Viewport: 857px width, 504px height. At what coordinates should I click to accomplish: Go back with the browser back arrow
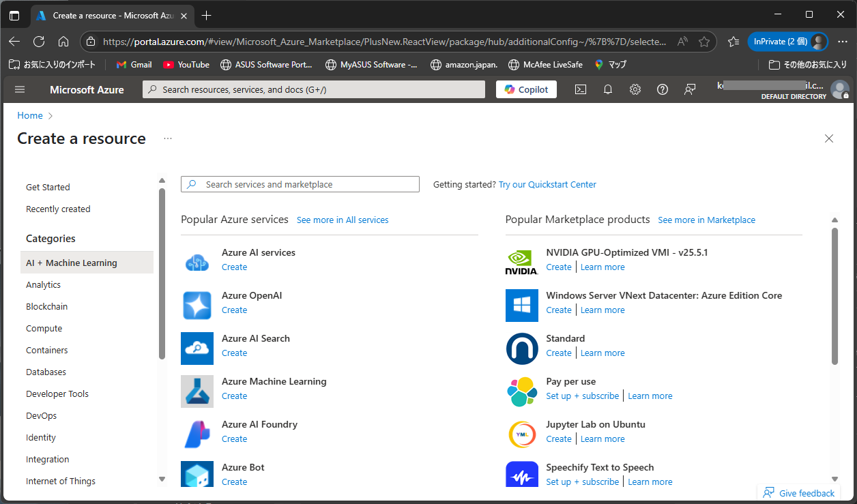pos(14,42)
